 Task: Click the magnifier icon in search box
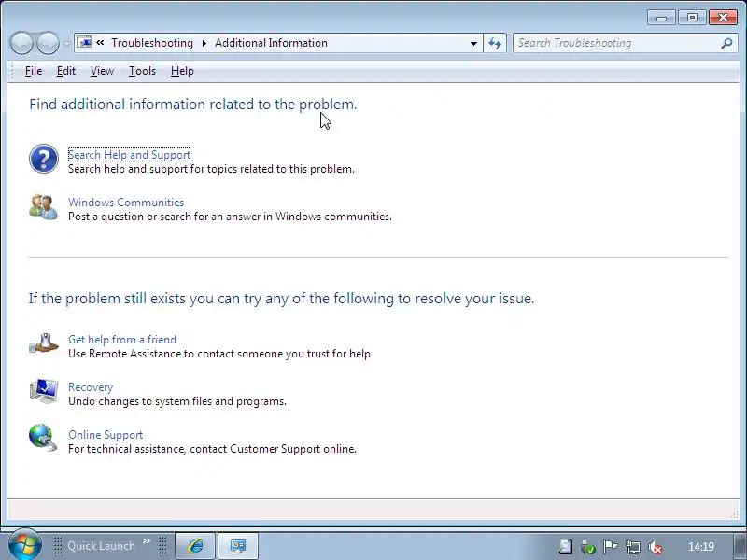point(726,43)
